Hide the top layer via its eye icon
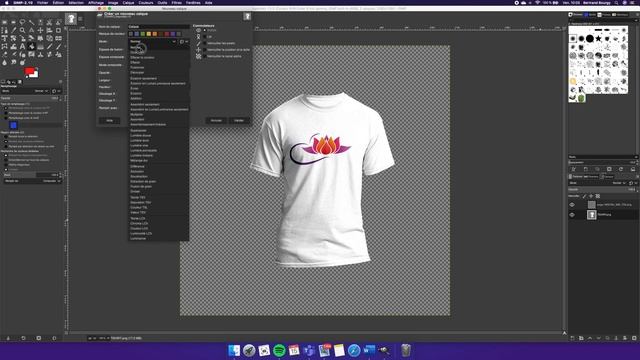The height and width of the screenshot is (360, 640). coord(572,205)
